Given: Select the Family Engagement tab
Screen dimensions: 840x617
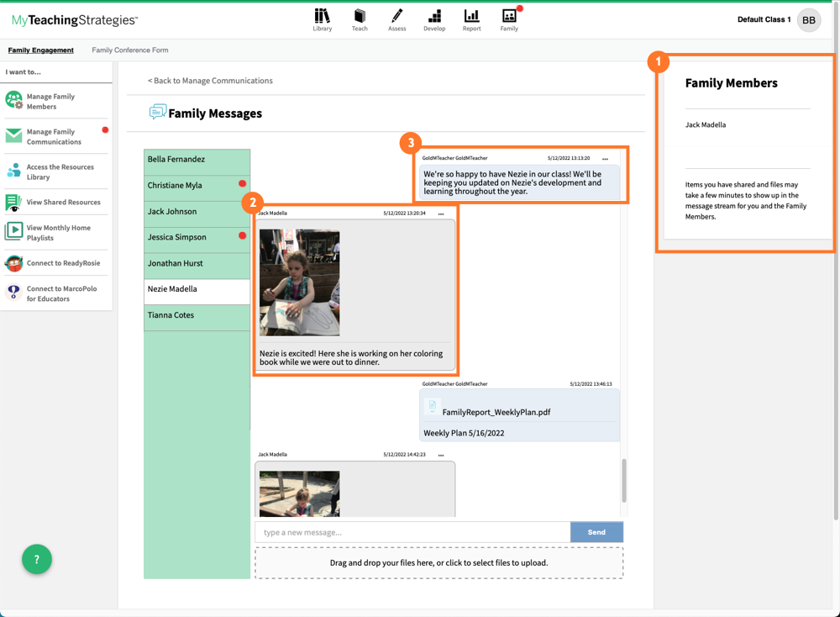Looking at the screenshot, I should [40, 50].
